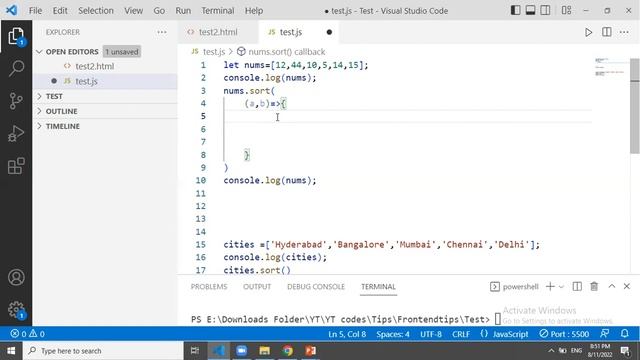Open the Help menu

point(253,11)
